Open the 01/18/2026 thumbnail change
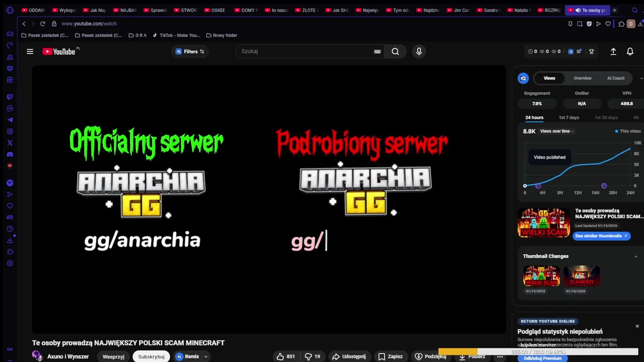This screenshot has height=362, width=644. 581,276
